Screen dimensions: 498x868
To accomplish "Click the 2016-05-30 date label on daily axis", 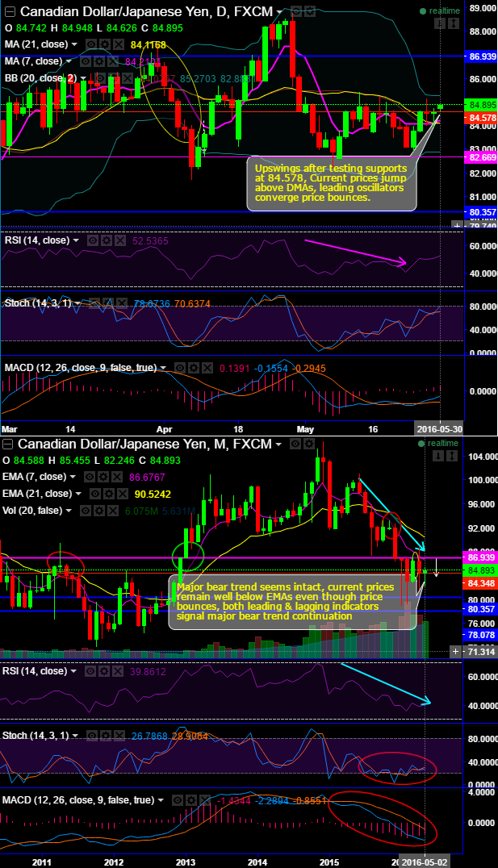I will point(440,429).
